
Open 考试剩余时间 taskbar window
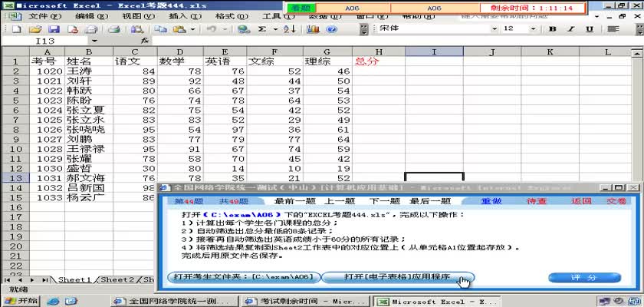307,302
